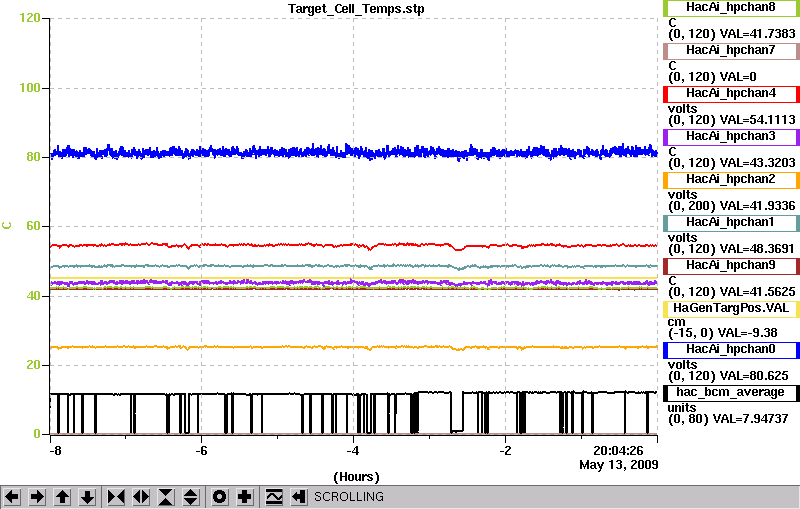800x509 pixels.
Task: Click the VAL=0 reading under hpchan7
Action: pyautogui.click(x=738, y=77)
